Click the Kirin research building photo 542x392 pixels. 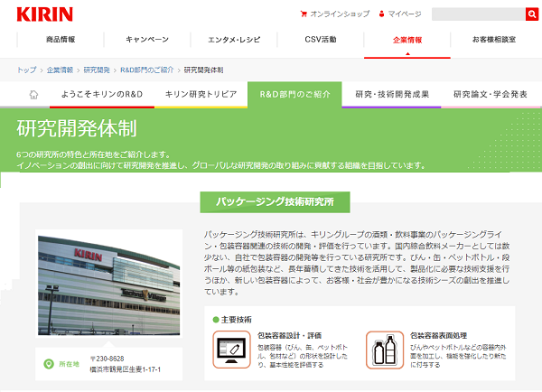[x=107, y=287]
